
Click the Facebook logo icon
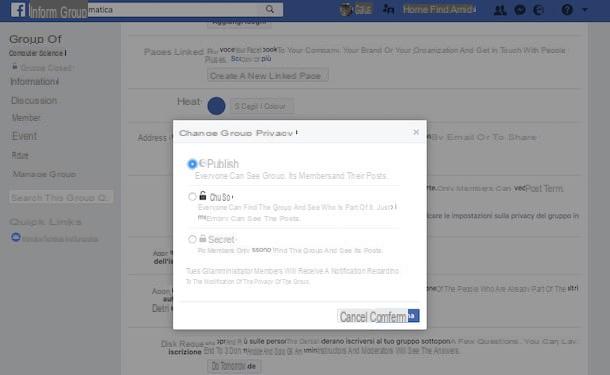18,10
